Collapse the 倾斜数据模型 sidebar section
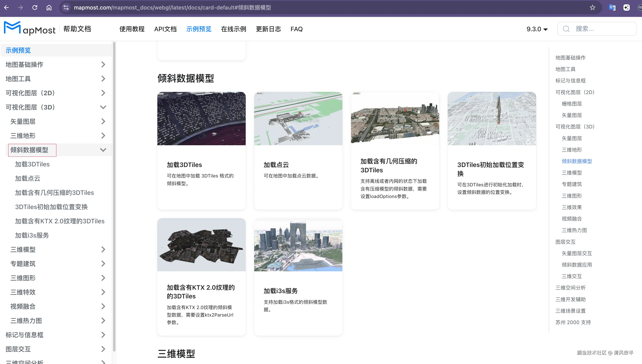 [x=103, y=150]
